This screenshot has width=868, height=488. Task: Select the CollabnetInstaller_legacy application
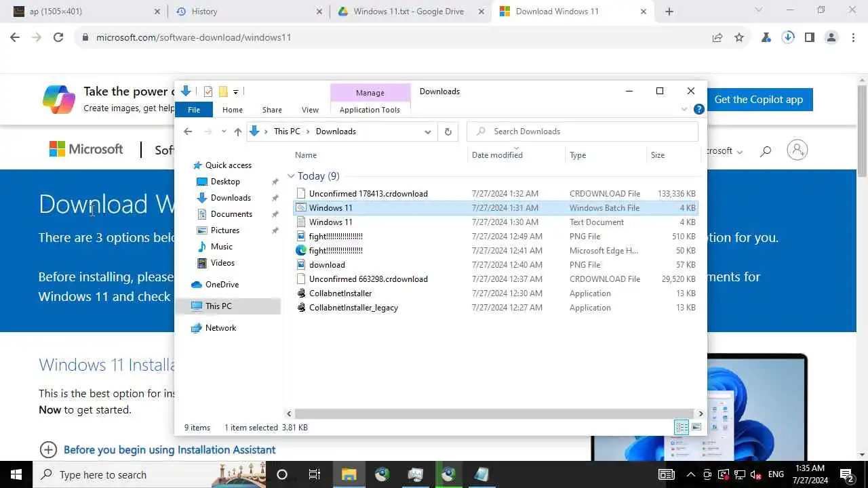(x=495, y=308)
